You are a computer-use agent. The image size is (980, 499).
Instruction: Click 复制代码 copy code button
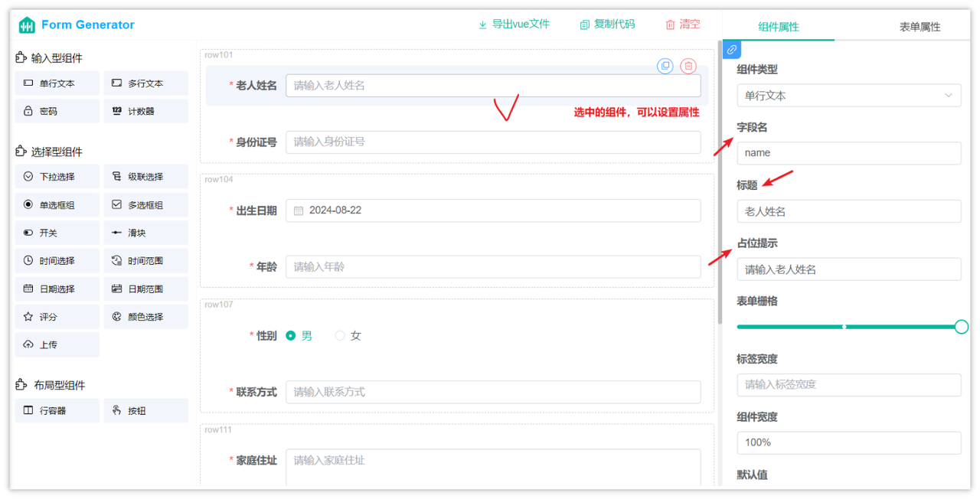pos(608,24)
